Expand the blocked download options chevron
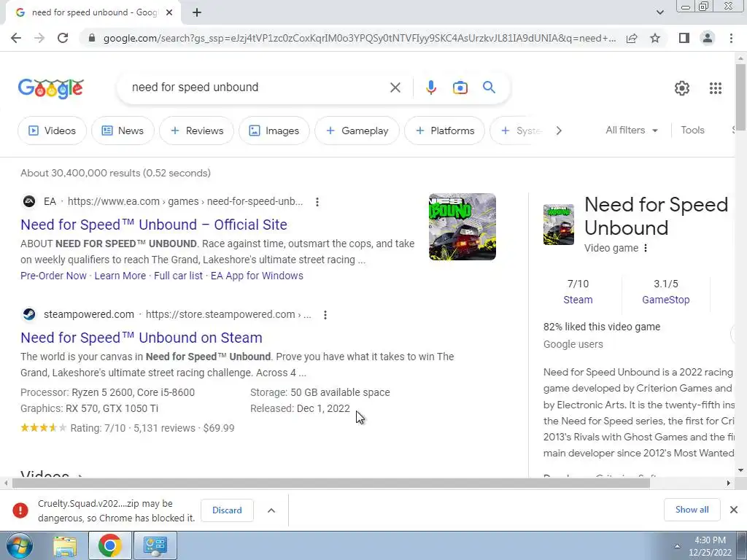Viewport: 747px width, 560px height. coord(271,510)
